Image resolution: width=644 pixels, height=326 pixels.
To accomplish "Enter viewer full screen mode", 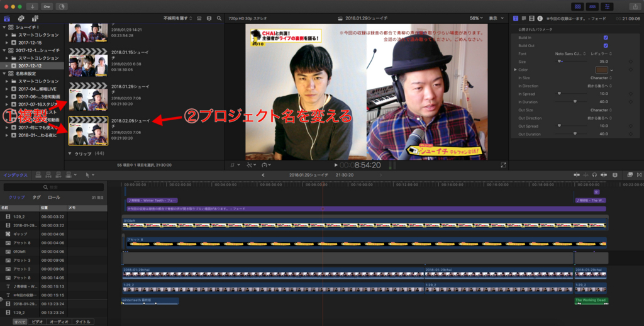I will pyautogui.click(x=504, y=166).
